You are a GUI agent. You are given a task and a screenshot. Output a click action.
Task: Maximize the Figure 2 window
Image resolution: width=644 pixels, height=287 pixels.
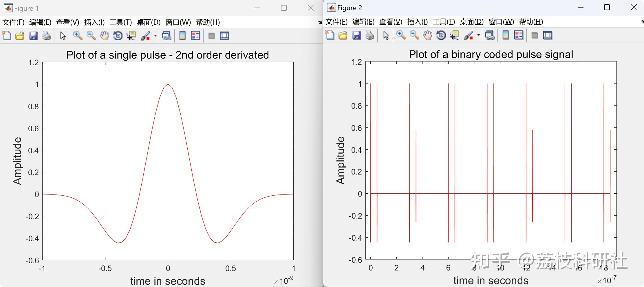(607, 8)
